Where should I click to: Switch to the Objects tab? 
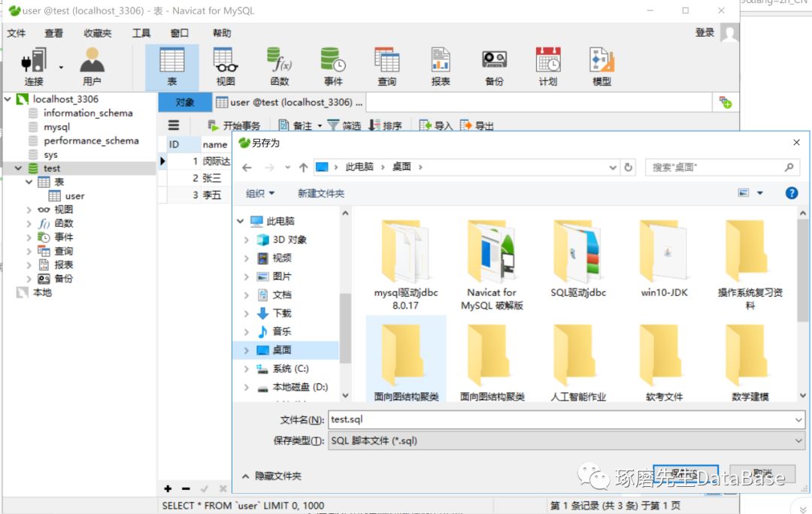185,102
